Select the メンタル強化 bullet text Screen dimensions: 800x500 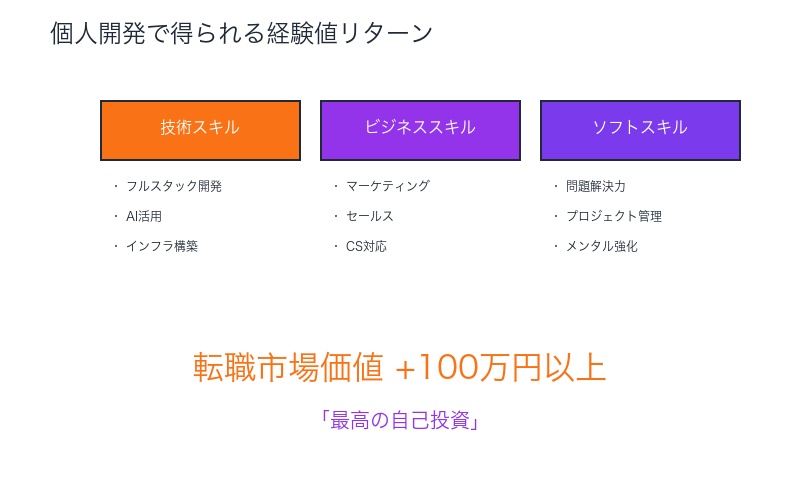click(602, 246)
